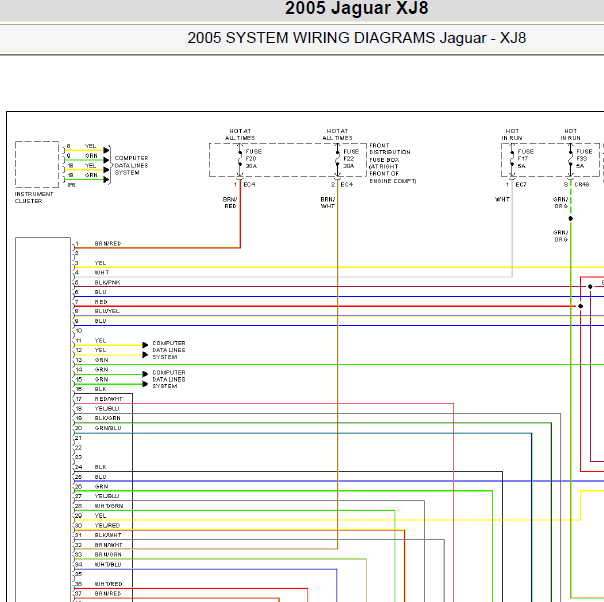Click the pin 4 "WHT" wire label
Screen dimensions: 604x602
pyautogui.click(x=102, y=273)
